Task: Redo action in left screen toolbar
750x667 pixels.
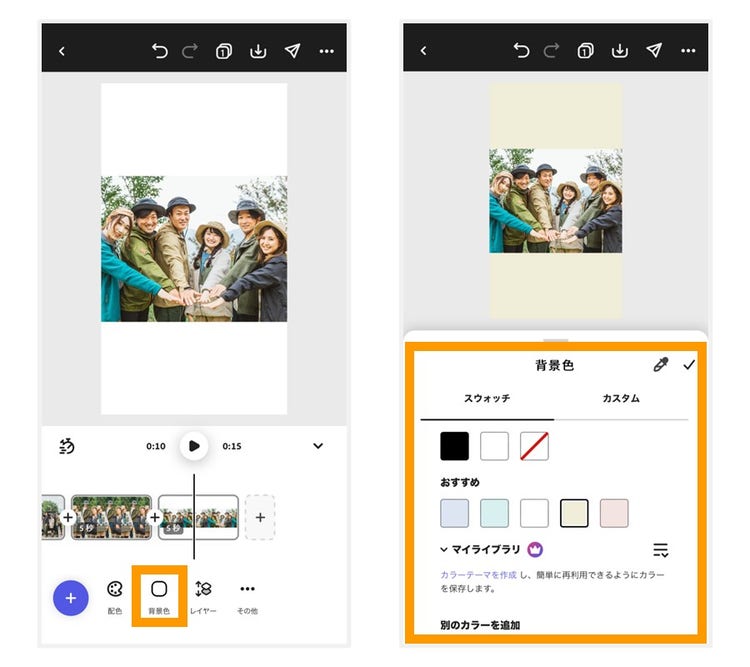Action: pyautogui.click(x=190, y=51)
